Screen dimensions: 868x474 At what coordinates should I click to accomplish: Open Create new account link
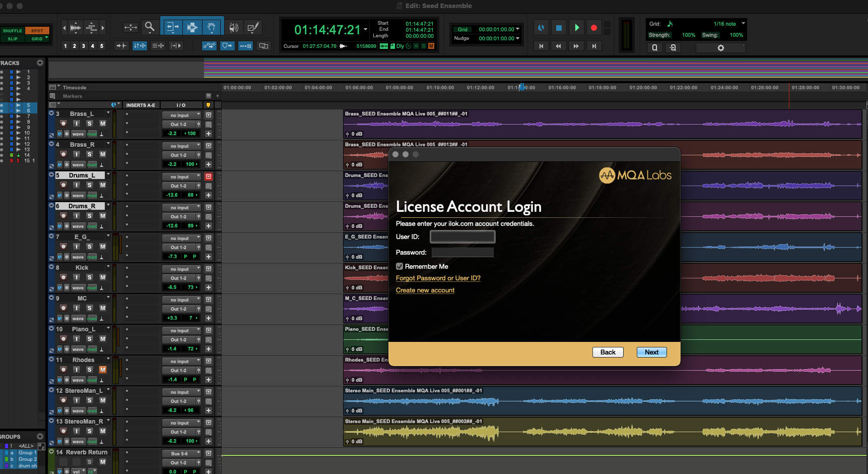425,290
